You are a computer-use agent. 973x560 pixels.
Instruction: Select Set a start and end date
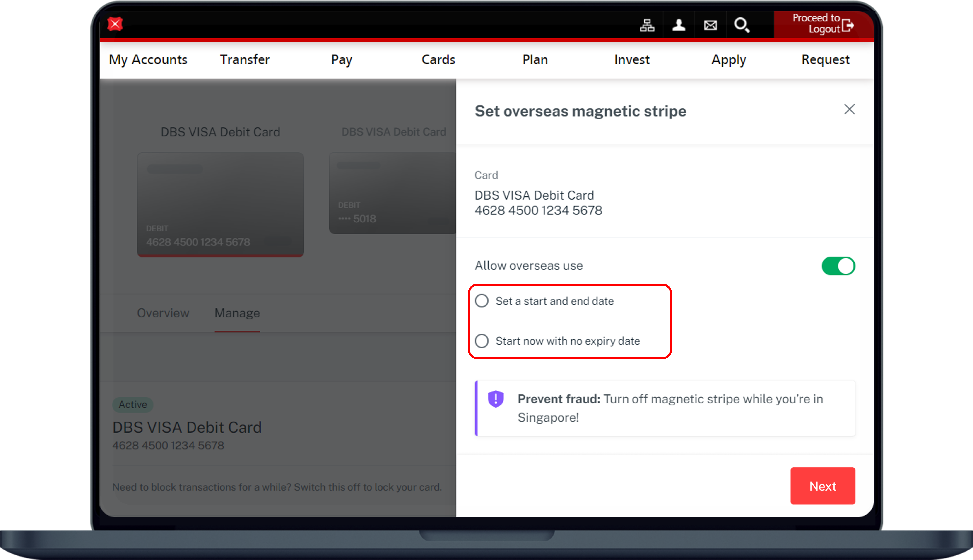pyautogui.click(x=482, y=301)
